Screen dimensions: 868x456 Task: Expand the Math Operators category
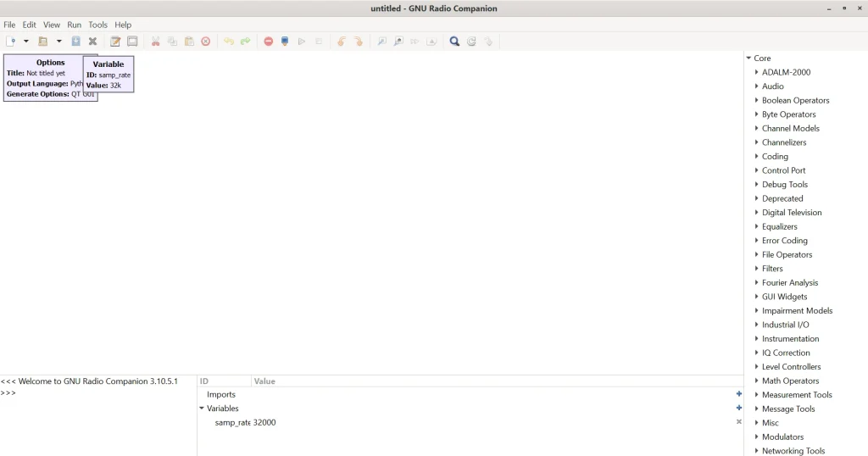pyautogui.click(x=756, y=381)
